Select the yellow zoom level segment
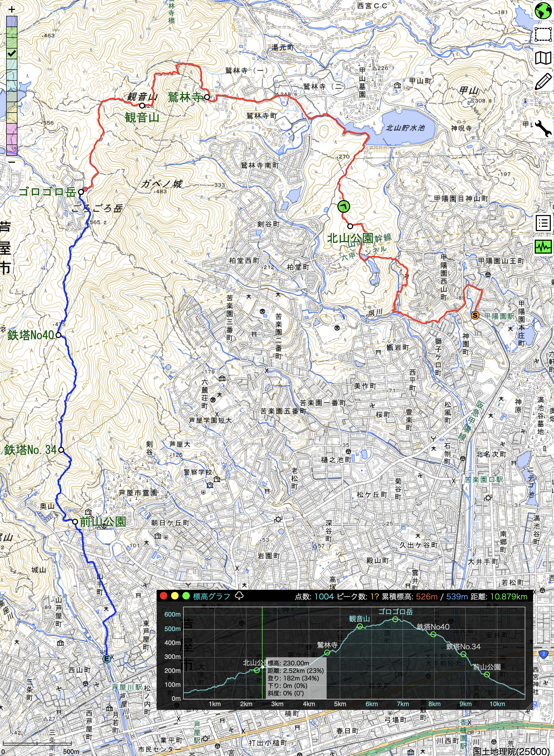The height and width of the screenshot is (756, 554). tap(12, 117)
